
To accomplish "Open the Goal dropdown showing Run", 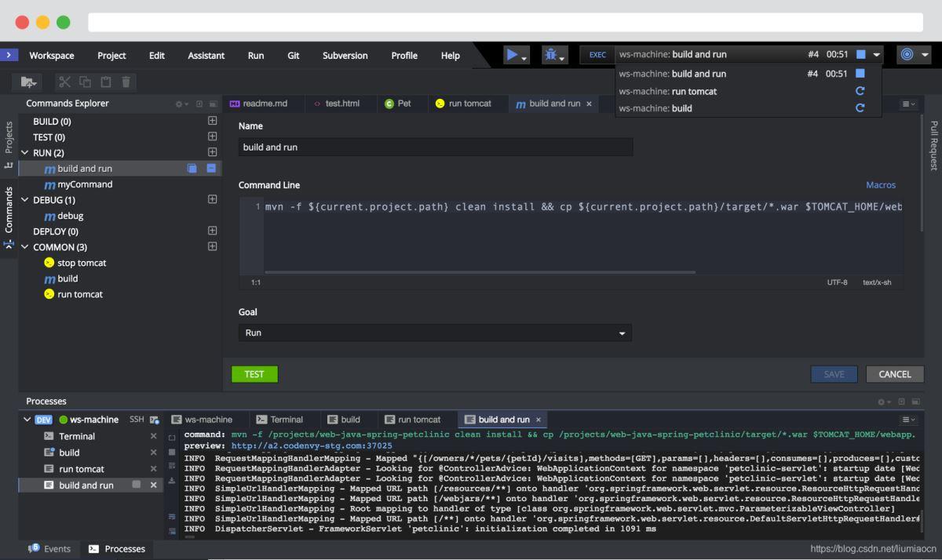I will 435,333.
